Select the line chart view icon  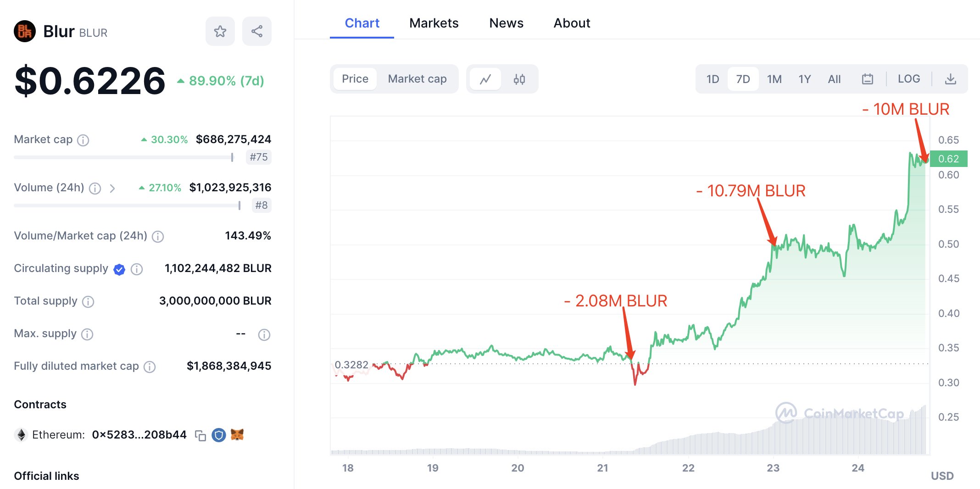tap(485, 79)
